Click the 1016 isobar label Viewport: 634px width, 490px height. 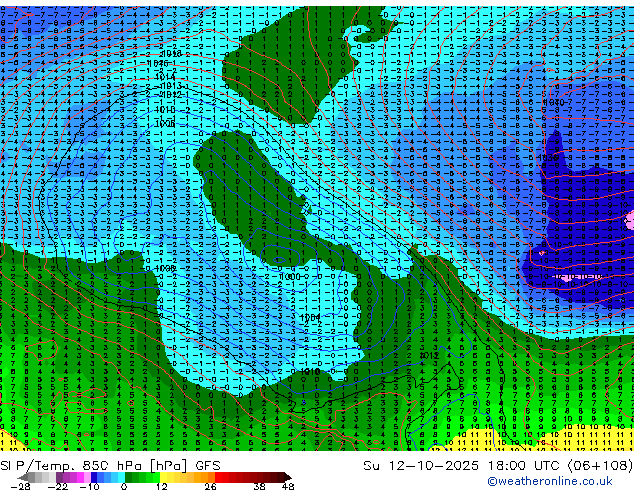coord(158,63)
